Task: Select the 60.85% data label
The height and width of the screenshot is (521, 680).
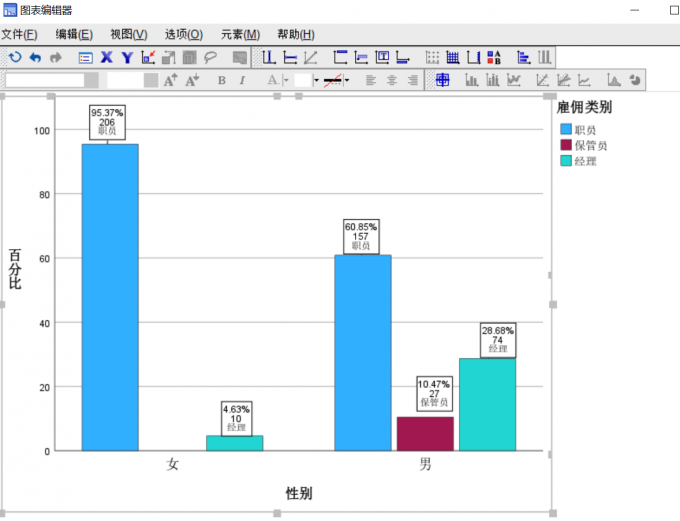Action: click(361, 236)
